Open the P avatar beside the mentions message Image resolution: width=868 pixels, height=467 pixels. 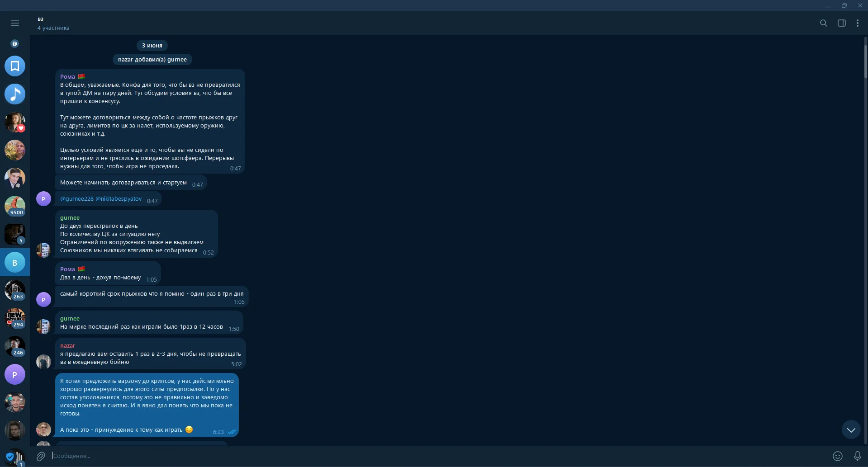coord(43,198)
